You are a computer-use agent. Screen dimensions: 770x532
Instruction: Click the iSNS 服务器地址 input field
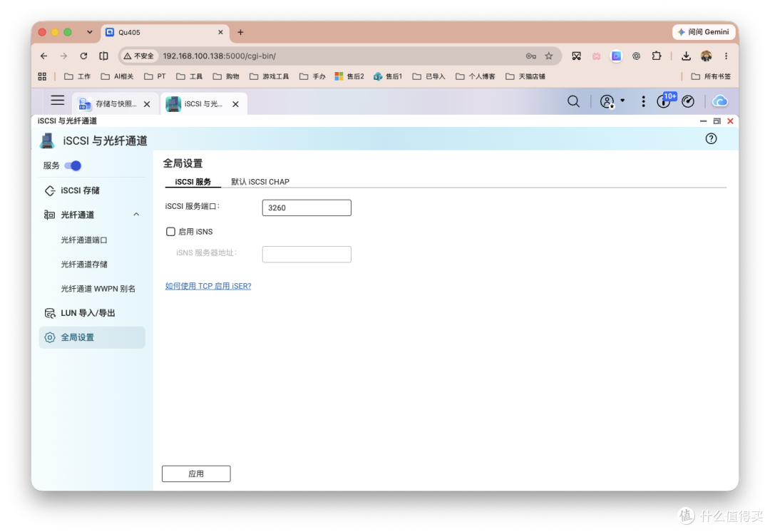(x=307, y=255)
